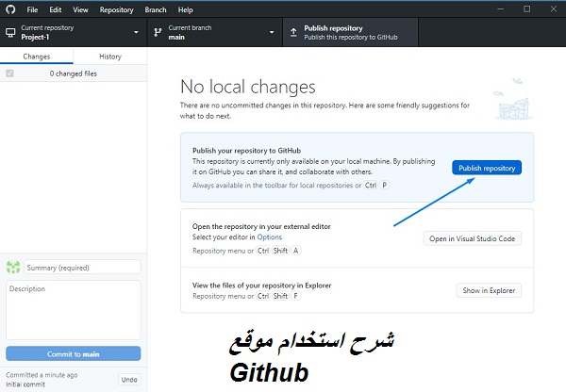This screenshot has height=392, width=566.
Task: Open the Repository menu
Action: click(116, 9)
